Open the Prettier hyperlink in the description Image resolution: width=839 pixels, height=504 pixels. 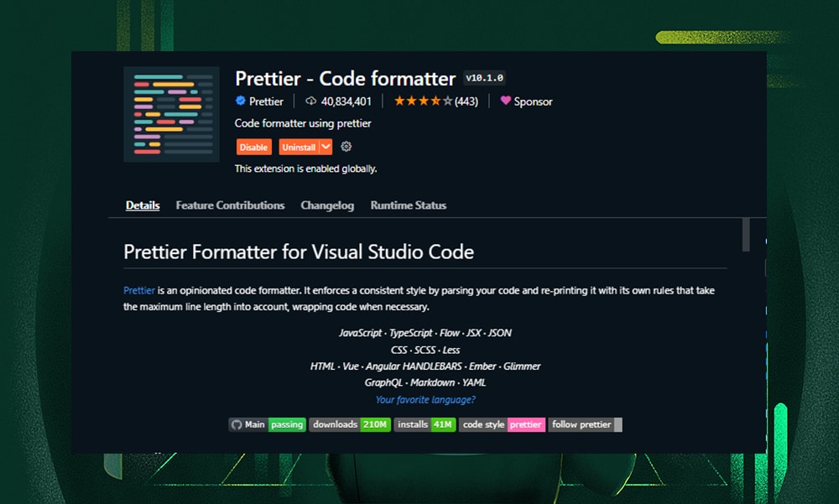138,290
